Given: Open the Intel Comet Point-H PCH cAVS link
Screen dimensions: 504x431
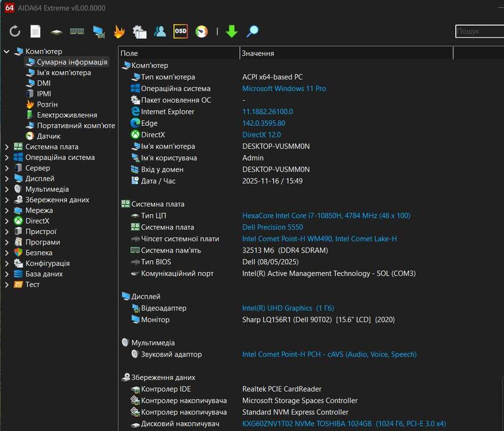Looking at the screenshot, I should pyautogui.click(x=329, y=355).
